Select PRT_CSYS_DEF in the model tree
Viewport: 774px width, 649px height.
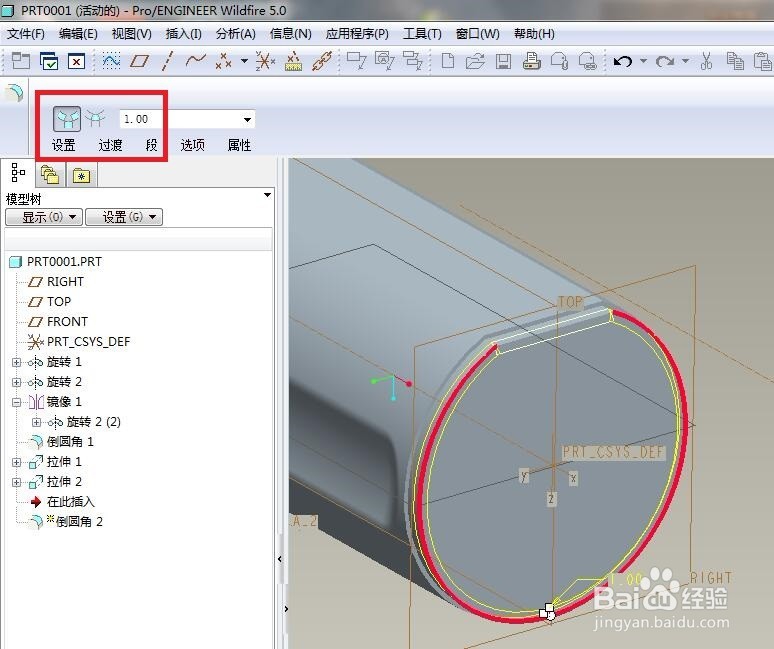click(88, 342)
